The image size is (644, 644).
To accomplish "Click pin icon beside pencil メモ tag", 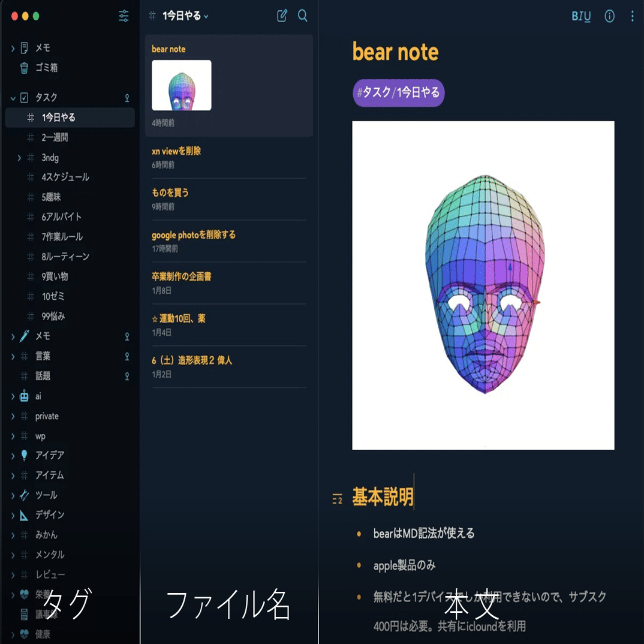I will point(127,336).
